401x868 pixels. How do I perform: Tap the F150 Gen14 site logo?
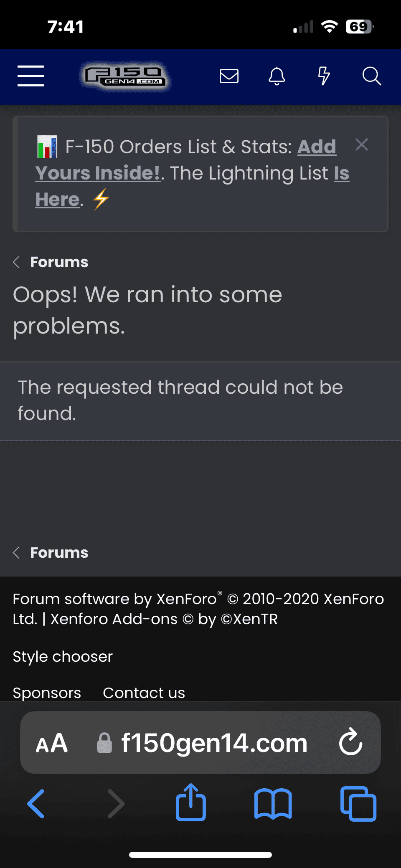click(124, 76)
